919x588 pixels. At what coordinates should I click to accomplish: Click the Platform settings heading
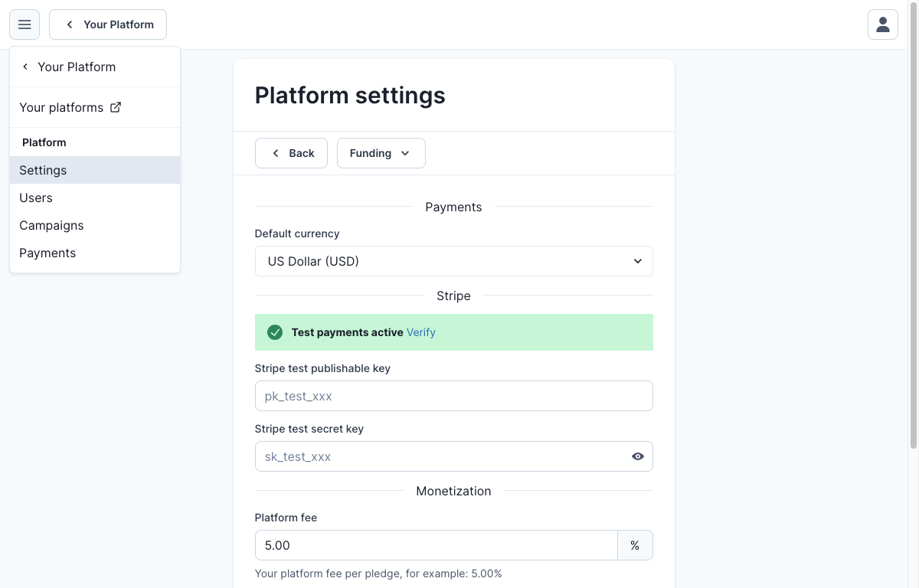(x=350, y=95)
